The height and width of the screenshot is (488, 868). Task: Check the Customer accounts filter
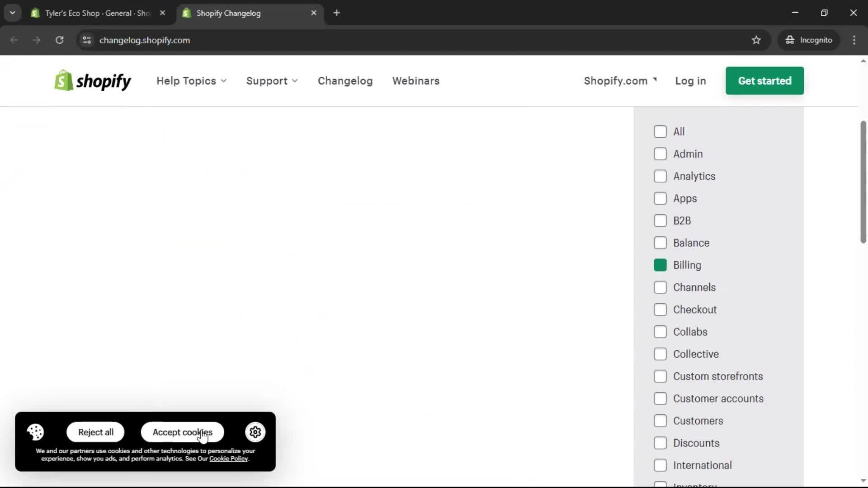(x=660, y=399)
